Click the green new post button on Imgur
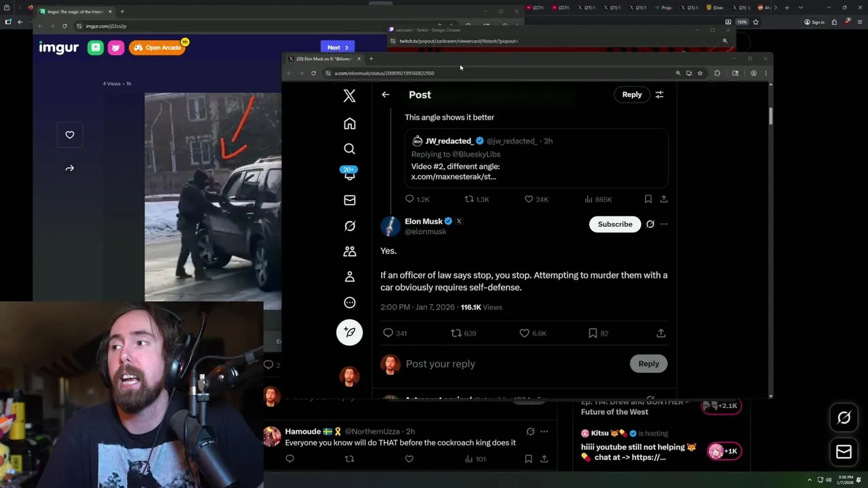This screenshot has height=488, width=868. pos(96,47)
